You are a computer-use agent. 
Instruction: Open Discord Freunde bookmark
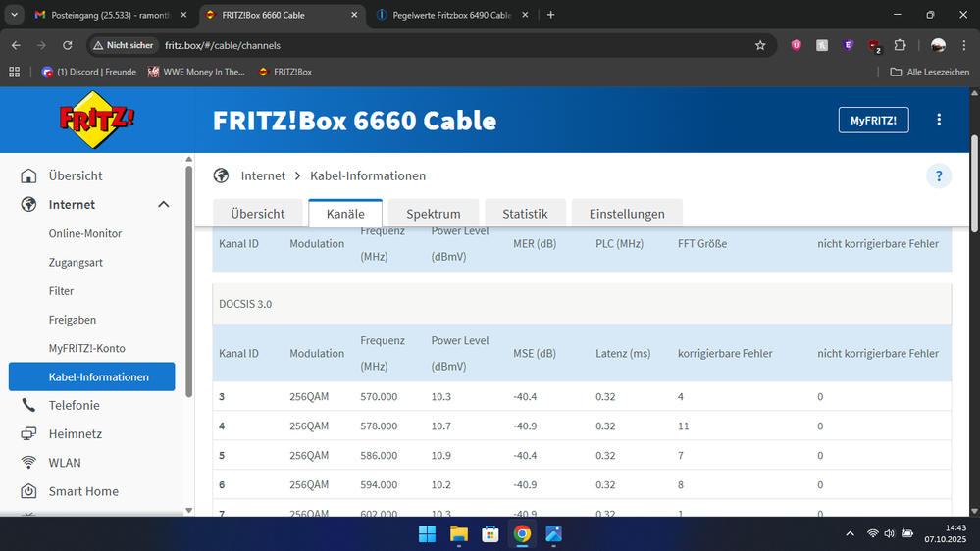[x=88, y=72]
